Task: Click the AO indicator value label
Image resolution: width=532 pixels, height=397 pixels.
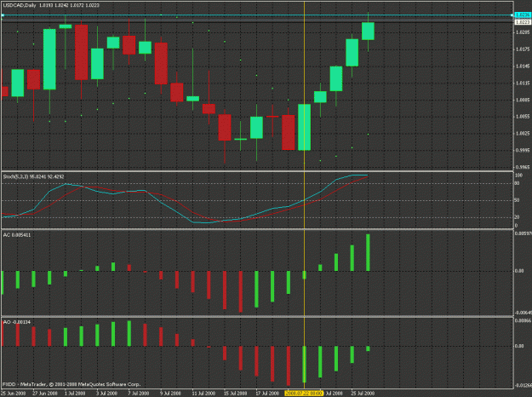Action: pyautogui.click(x=17, y=322)
